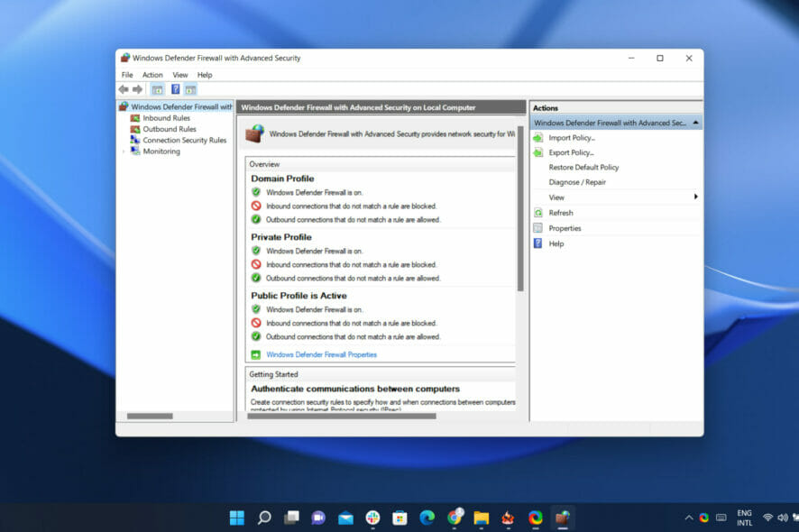Select Inbound Rules in the tree
The height and width of the screenshot is (532, 799).
click(166, 118)
